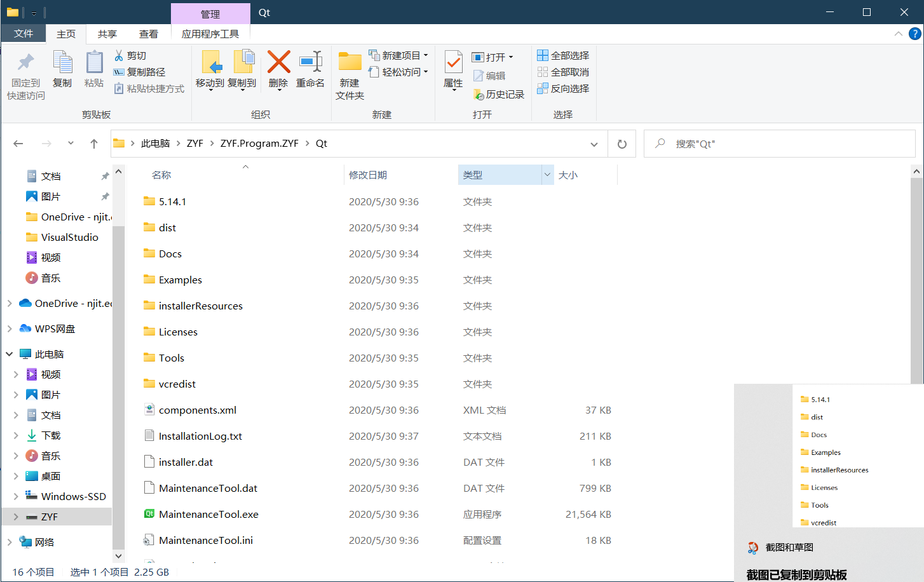Image resolution: width=924 pixels, height=582 pixels.
Task: Create a New folder (新建文件夹)
Action: tap(350, 75)
